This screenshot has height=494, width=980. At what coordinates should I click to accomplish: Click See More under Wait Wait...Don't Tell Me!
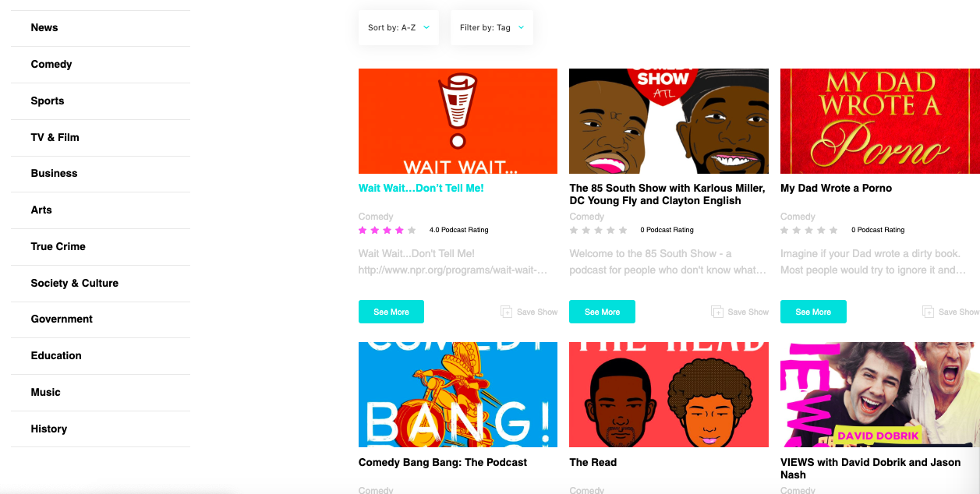tap(391, 312)
